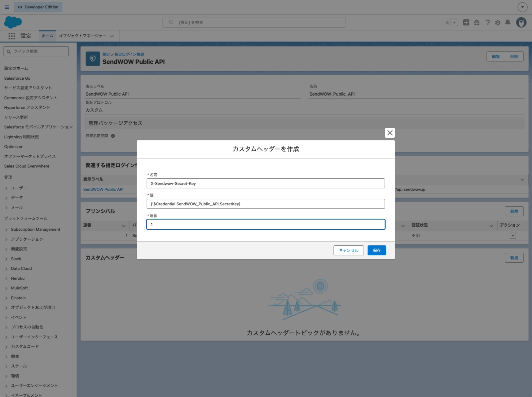Click the named credential shield icon
The width and height of the screenshot is (532, 397).
point(93,59)
